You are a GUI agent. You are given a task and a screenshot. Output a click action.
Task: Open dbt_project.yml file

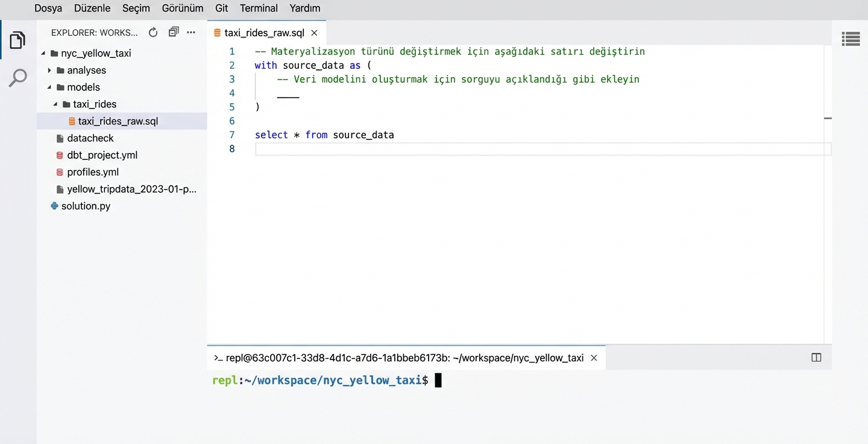click(x=102, y=155)
